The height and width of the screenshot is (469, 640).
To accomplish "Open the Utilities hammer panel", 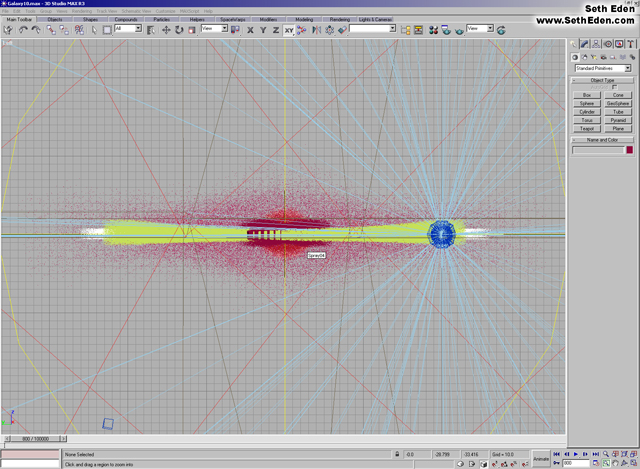I will (x=630, y=44).
